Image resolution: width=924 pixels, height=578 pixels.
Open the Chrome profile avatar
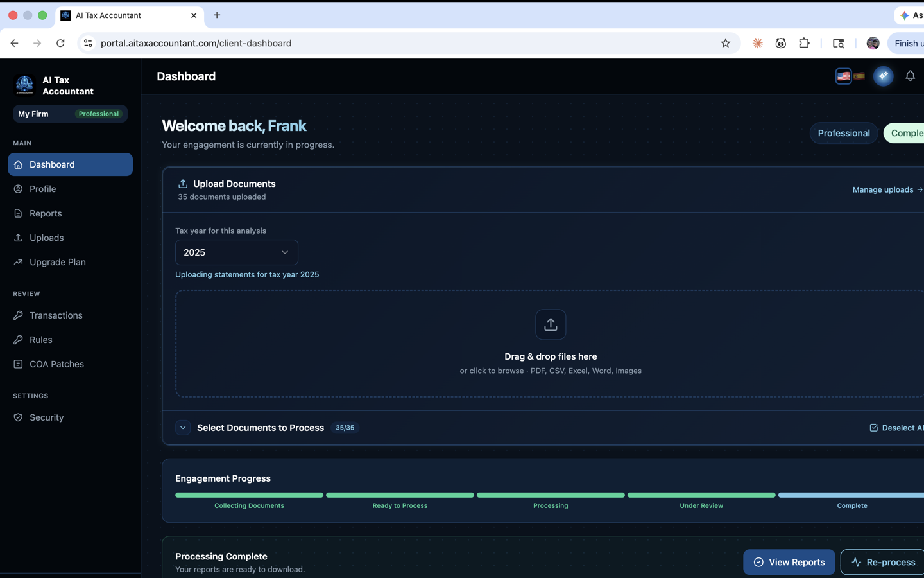(x=873, y=43)
